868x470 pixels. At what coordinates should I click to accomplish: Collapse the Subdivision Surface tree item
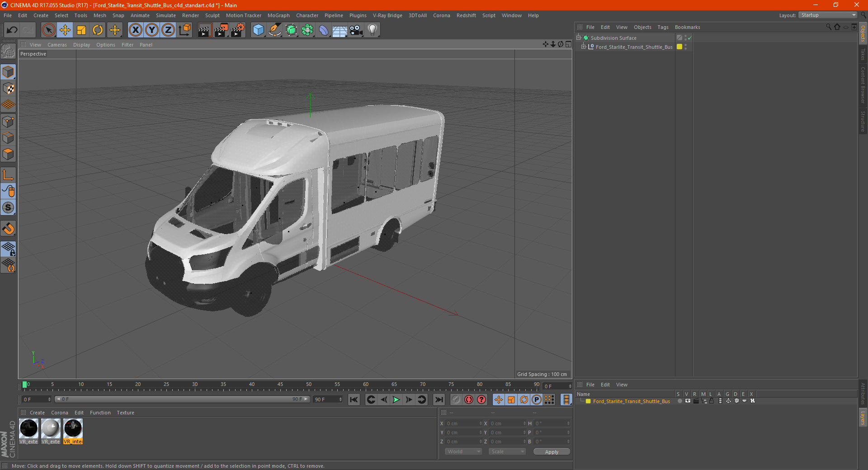tap(579, 38)
